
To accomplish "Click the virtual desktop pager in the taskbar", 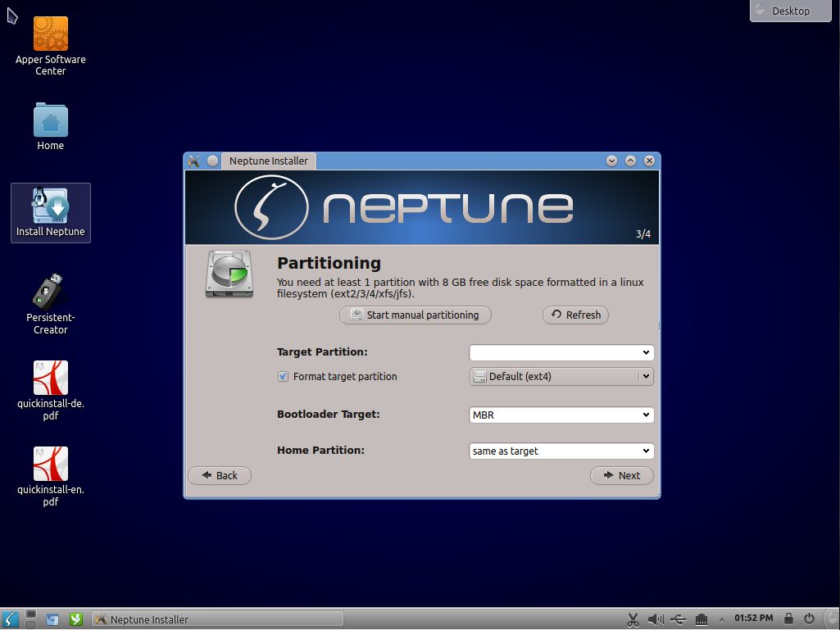I will click(31, 619).
